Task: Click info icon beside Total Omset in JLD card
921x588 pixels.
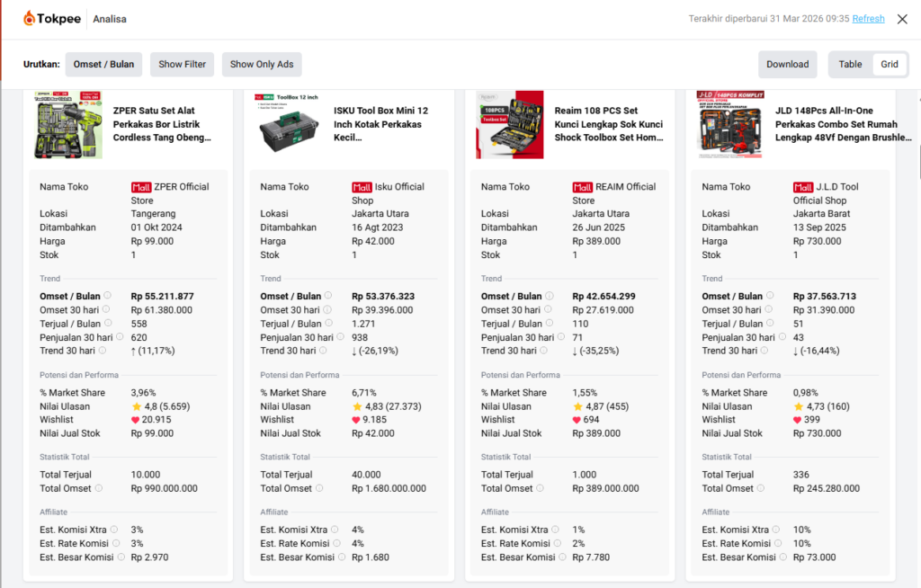Action: [761, 487]
